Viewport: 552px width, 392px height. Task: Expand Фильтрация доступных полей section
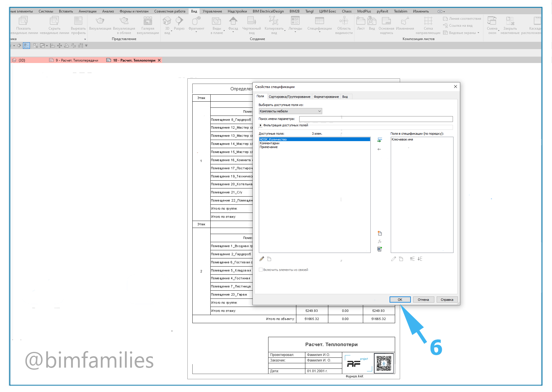point(261,125)
